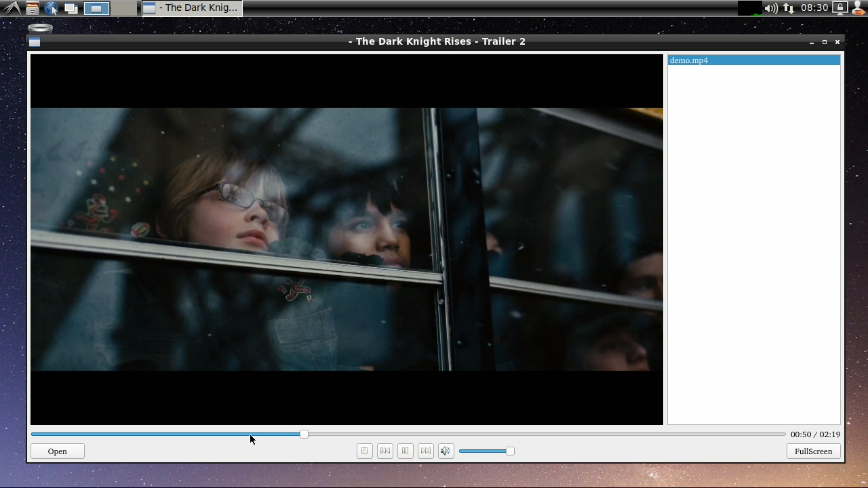Open the desktop trash can icon
Viewport: 868px width, 488px height.
click(41, 28)
